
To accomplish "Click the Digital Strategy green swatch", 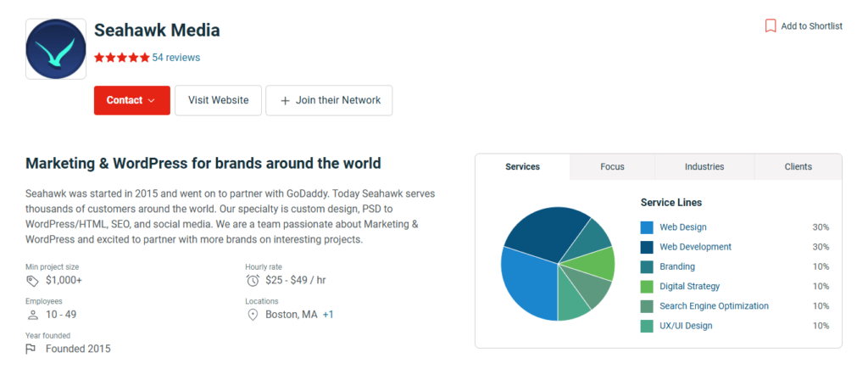I will (647, 287).
